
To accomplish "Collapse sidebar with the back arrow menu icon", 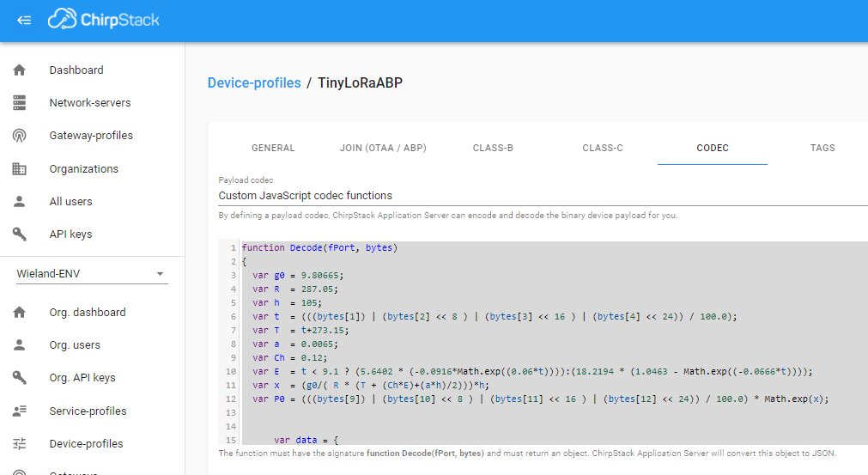I will coord(24,21).
